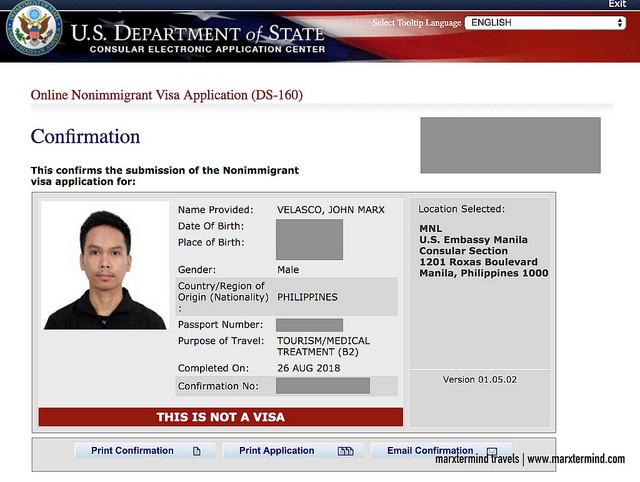Click the TOURISM/MEDICAL TREATMENT (B2) value
640x482 pixels.
(323, 346)
